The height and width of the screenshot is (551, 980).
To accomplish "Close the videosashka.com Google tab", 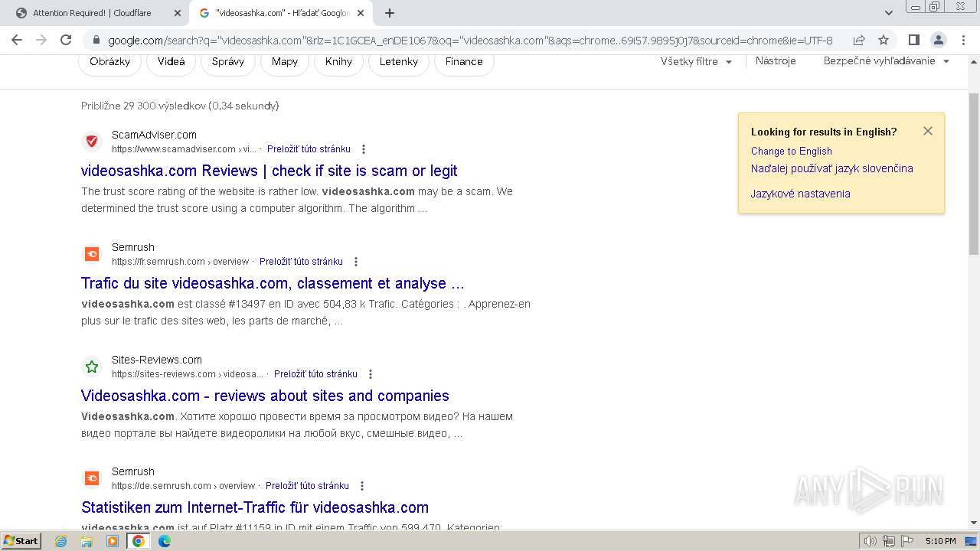I will coord(361,13).
